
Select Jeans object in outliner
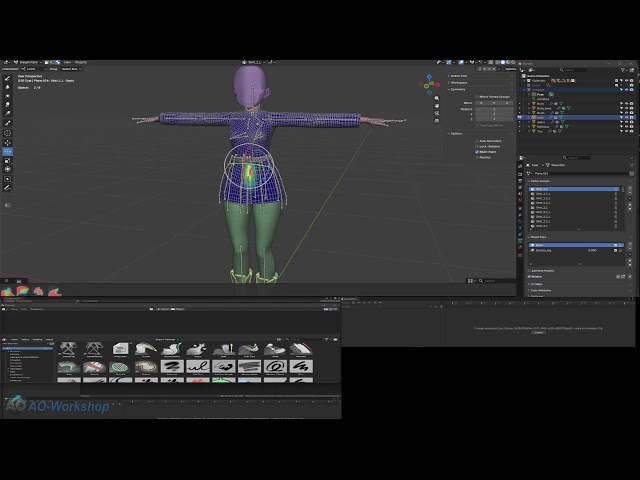(541, 122)
